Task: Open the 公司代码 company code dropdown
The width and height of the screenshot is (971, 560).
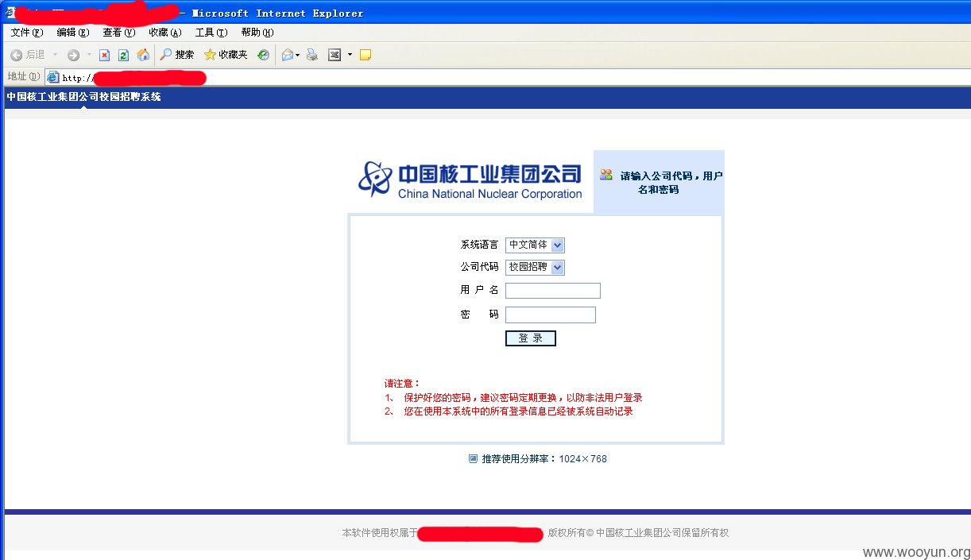Action: click(x=535, y=268)
